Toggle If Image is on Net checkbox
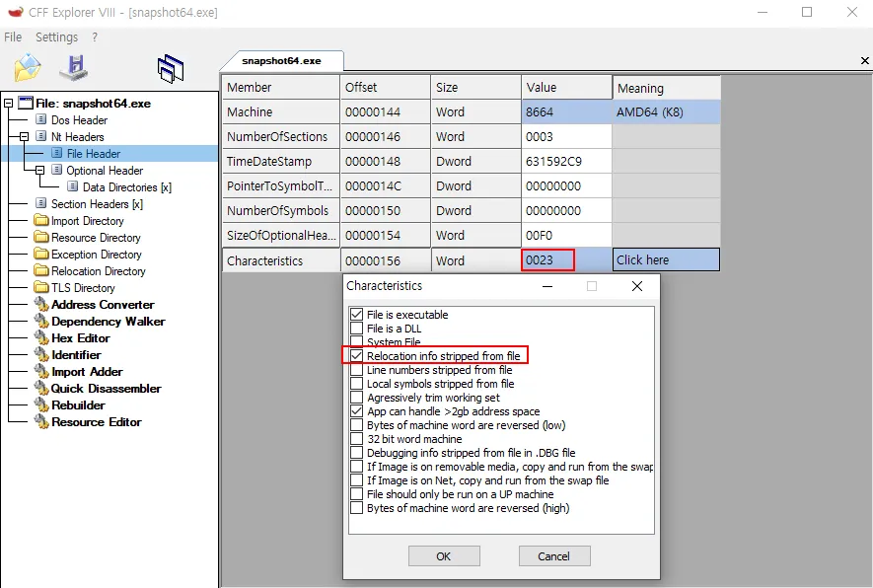873x588 pixels. pyautogui.click(x=357, y=480)
